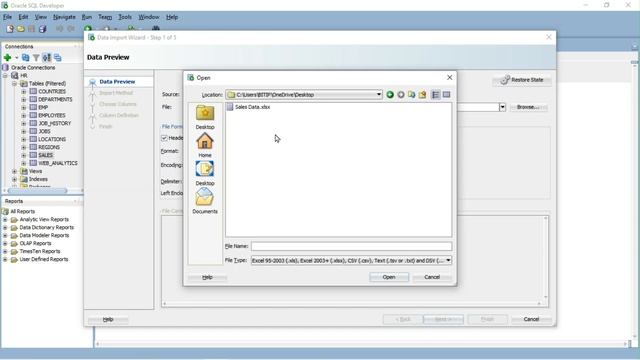
Task: Expand Data Dictionary Reports
Action: coord(5,227)
